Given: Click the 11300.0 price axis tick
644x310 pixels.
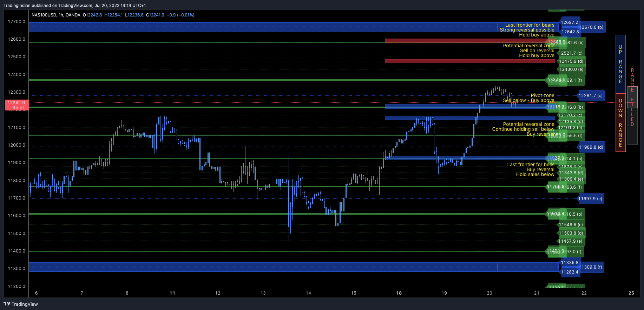Looking at the screenshot, I should click(x=17, y=268).
